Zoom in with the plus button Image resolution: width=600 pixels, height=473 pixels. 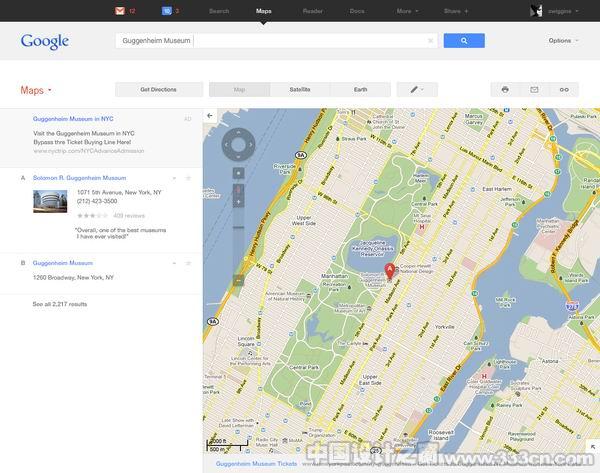(x=238, y=202)
